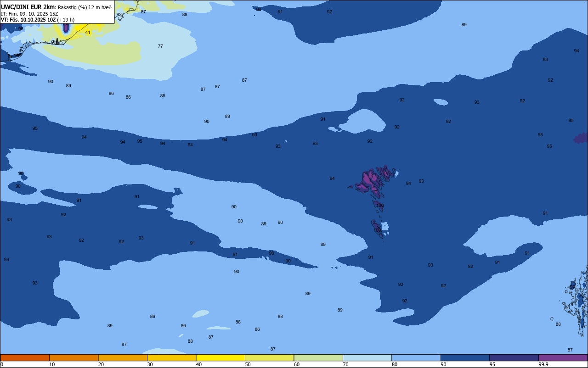Click the 80 tick label in the legend
This screenshot has width=588, height=368.
click(x=395, y=364)
